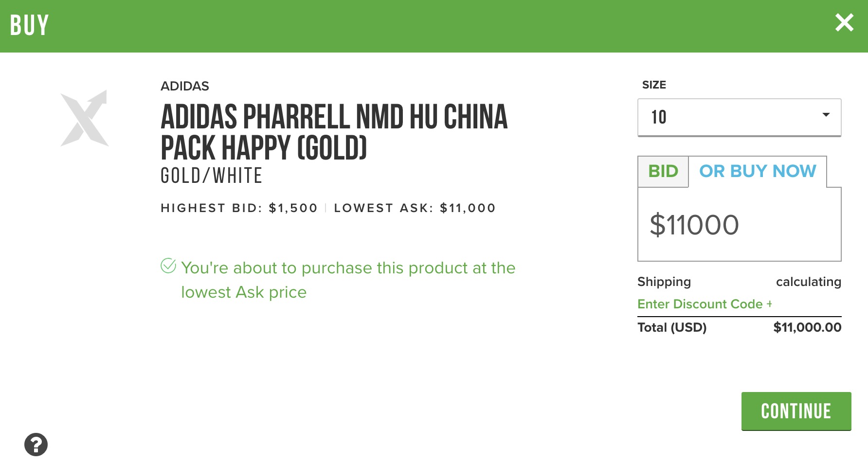Screen dimensions: 868x464
Task: Click the plus sign beside Discount Code
Action: pos(769,303)
